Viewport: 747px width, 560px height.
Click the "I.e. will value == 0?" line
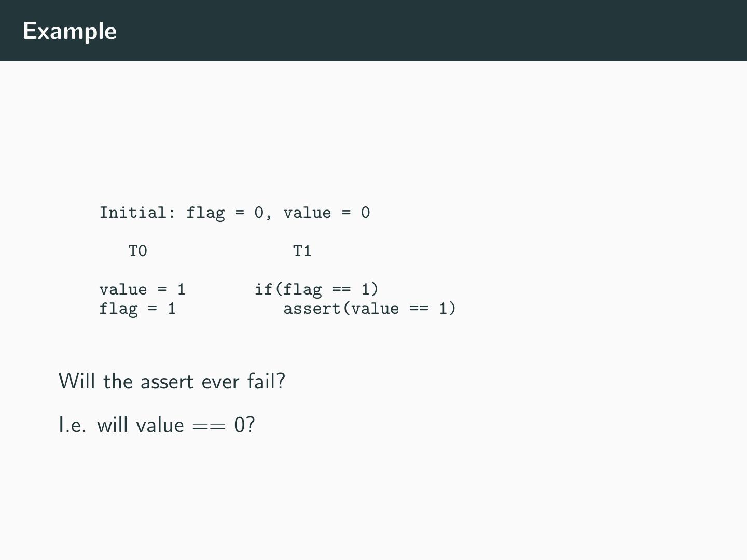157,425
